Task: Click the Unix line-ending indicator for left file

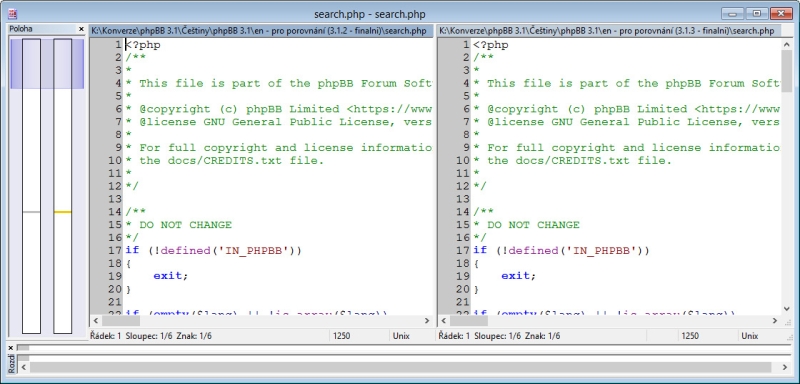Action: pos(401,336)
